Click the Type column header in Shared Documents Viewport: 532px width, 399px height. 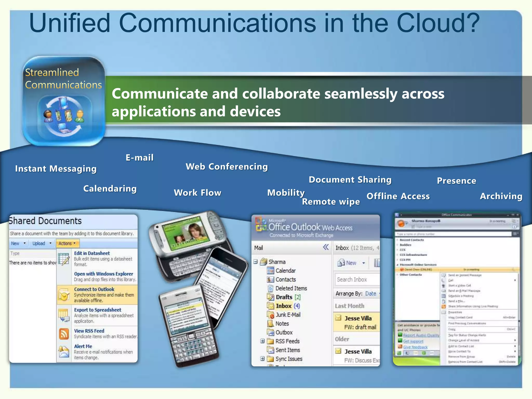click(15, 253)
